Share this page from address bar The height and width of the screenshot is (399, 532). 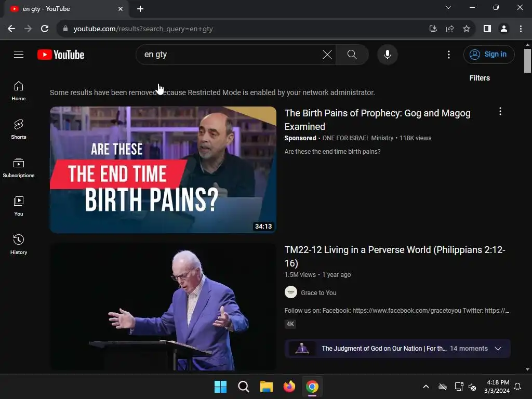pos(450,29)
